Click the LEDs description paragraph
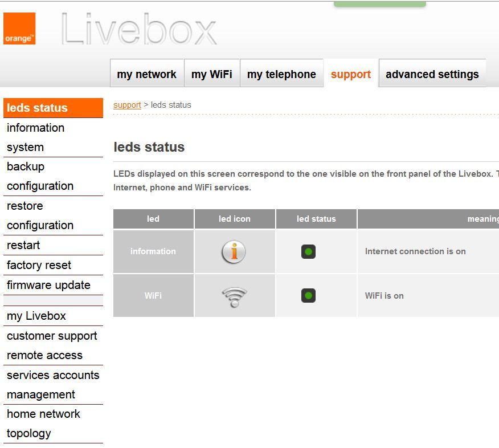Image resolution: width=499 pixels, height=448 pixels. (306, 181)
